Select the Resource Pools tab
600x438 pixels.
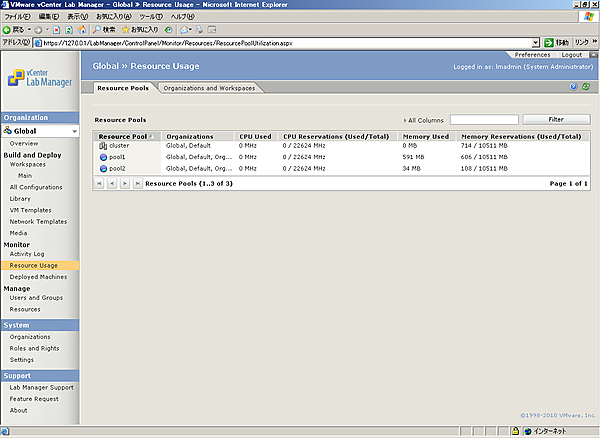[125, 88]
